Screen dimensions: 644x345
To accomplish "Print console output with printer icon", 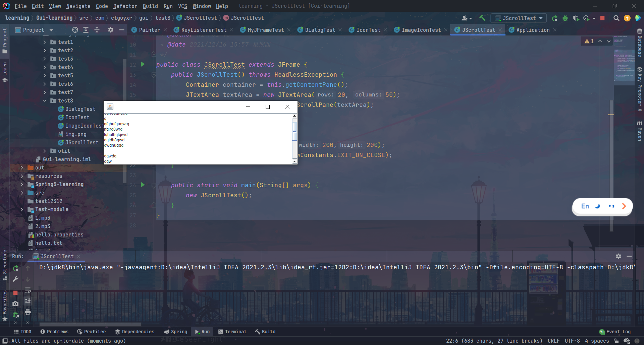I will [x=28, y=312].
